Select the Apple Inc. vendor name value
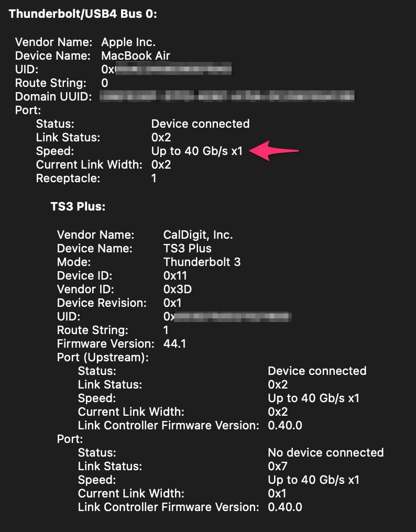The width and height of the screenshot is (416, 532). click(128, 42)
